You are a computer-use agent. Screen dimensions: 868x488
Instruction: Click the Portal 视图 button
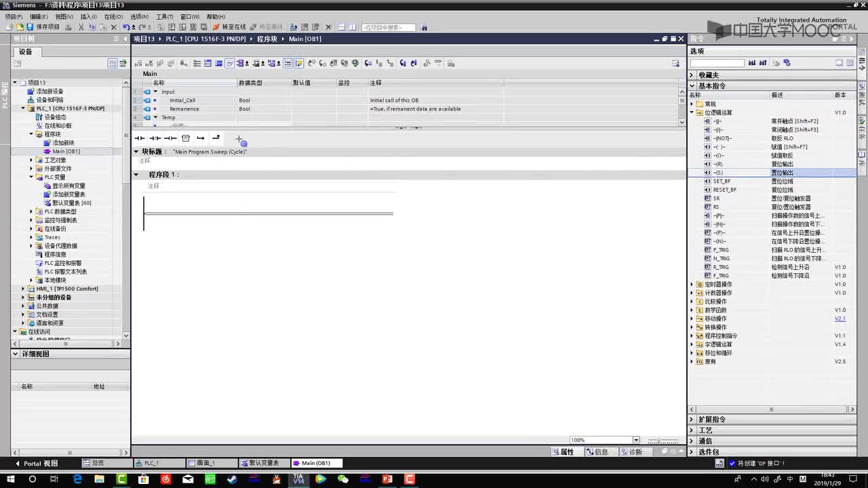[x=37, y=464]
